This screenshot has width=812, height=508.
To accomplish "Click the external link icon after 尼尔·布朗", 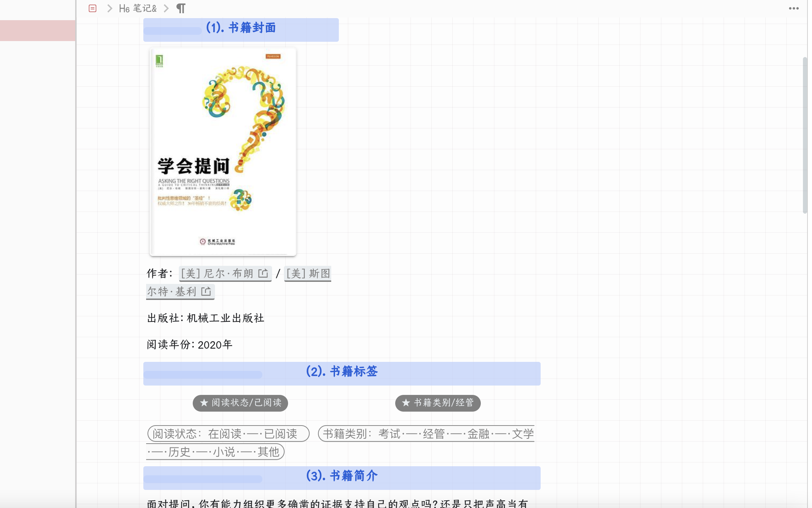I will click(x=263, y=273).
